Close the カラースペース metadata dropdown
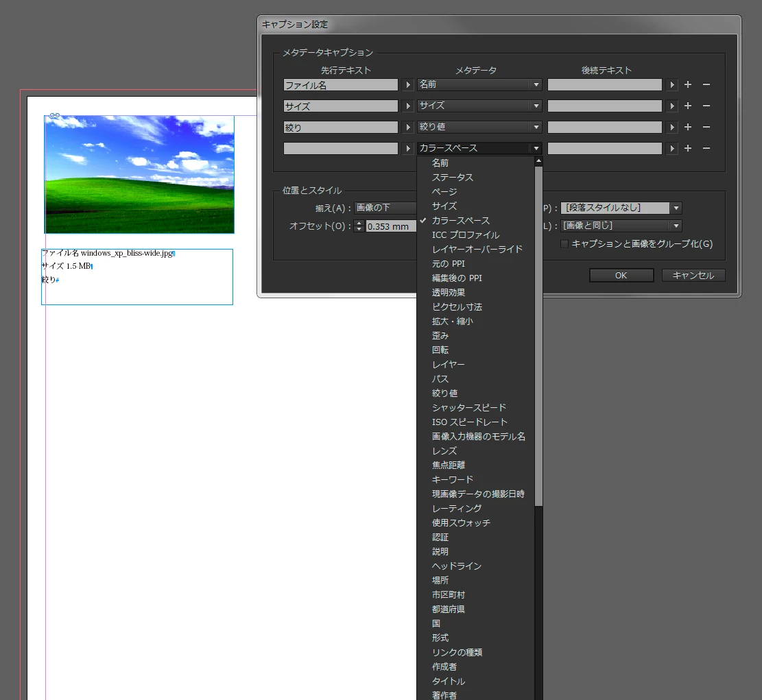762x700 pixels. 479,148
